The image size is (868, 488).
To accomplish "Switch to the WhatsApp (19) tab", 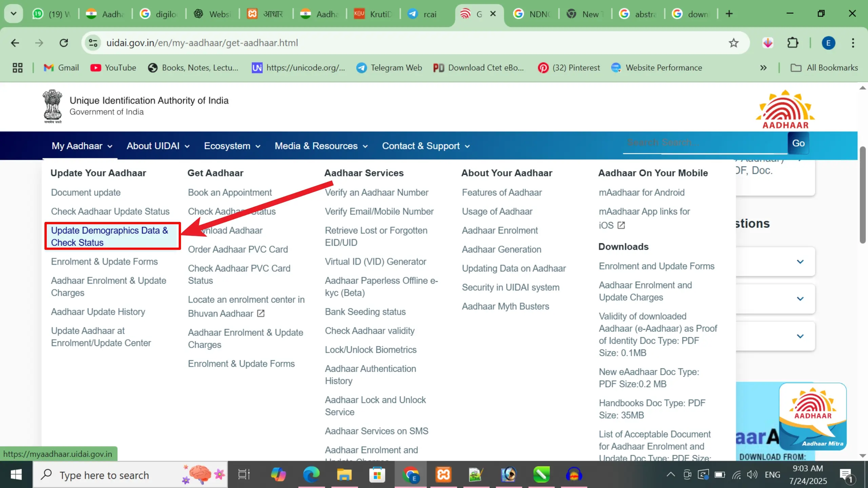I will (52, 14).
